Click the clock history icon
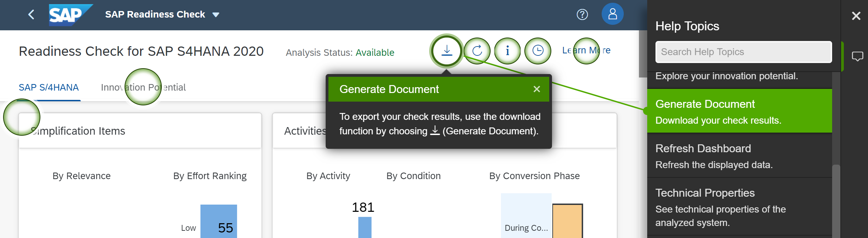868x238 pixels. pyautogui.click(x=537, y=51)
